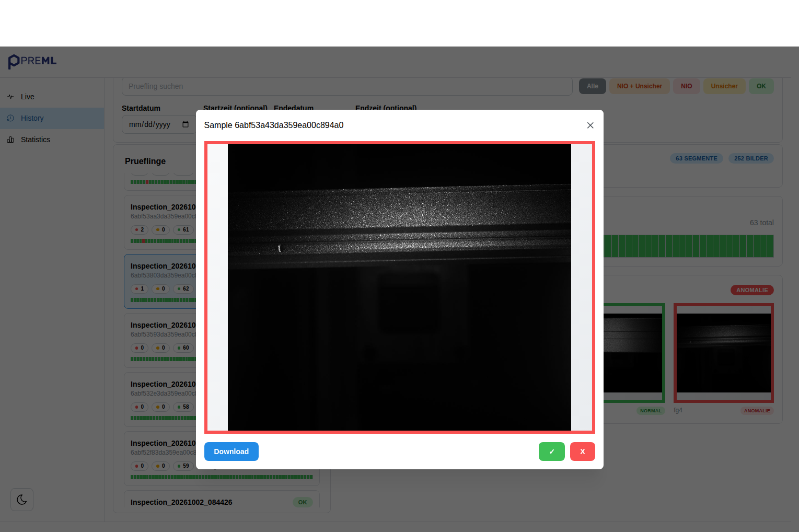This screenshot has height=532, width=799.
Task: Click the Prueflinge heading
Action: click(x=145, y=161)
